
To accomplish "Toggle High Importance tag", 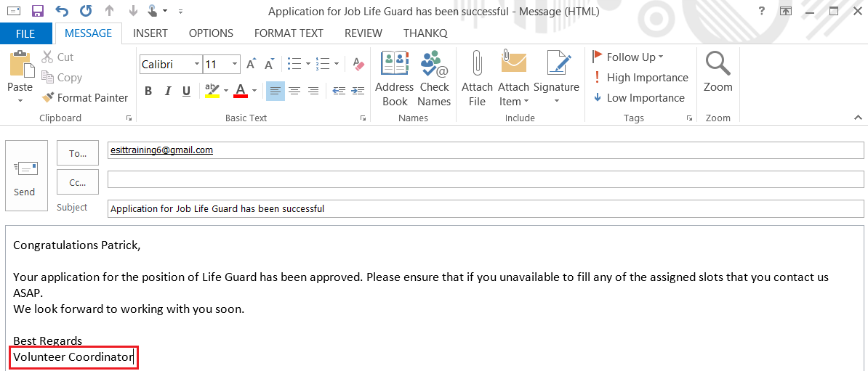I will click(640, 78).
